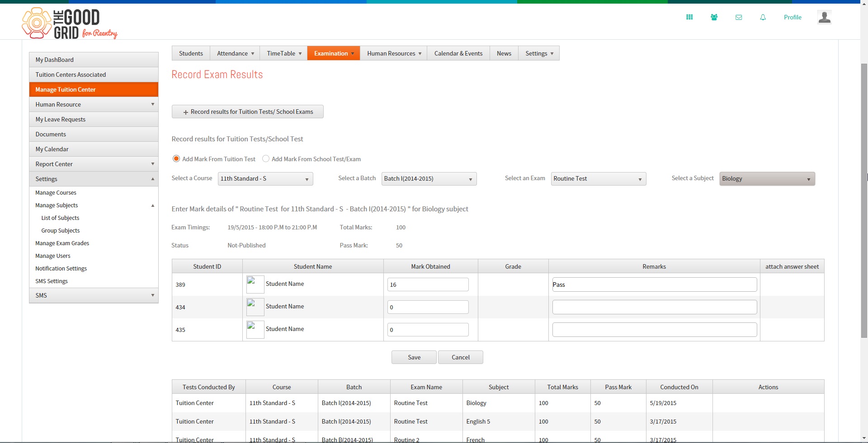This screenshot has width=868, height=443.
Task: Open the Select a Batch dropdown
Action: point(429,179)
